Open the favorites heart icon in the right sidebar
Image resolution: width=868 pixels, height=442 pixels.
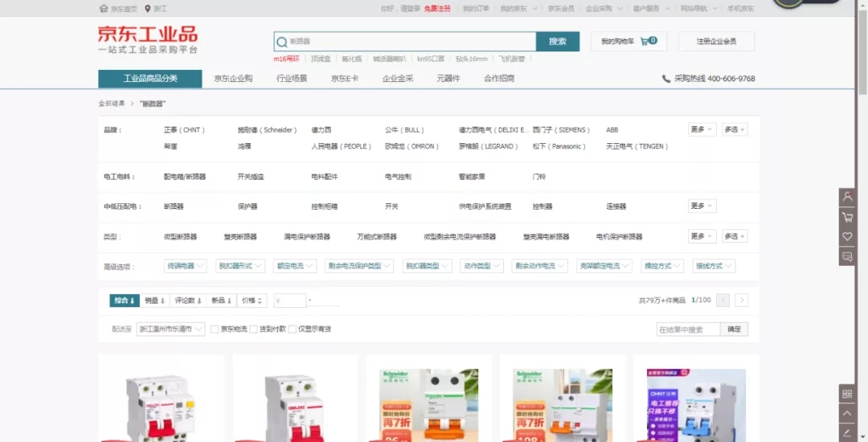(847, 237)
